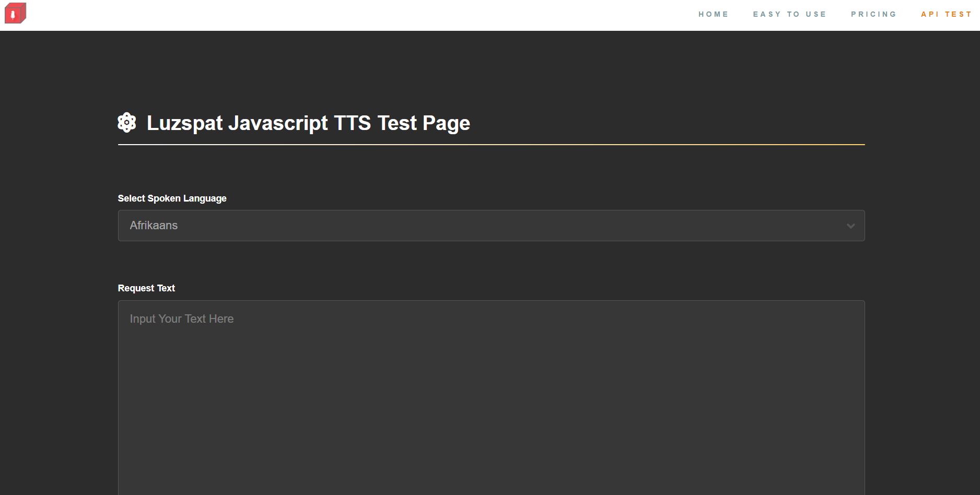Click the word 'Luzspat' in the heading
The height and width of the screenshot is (495, 980).
click(x=184, y=123)
